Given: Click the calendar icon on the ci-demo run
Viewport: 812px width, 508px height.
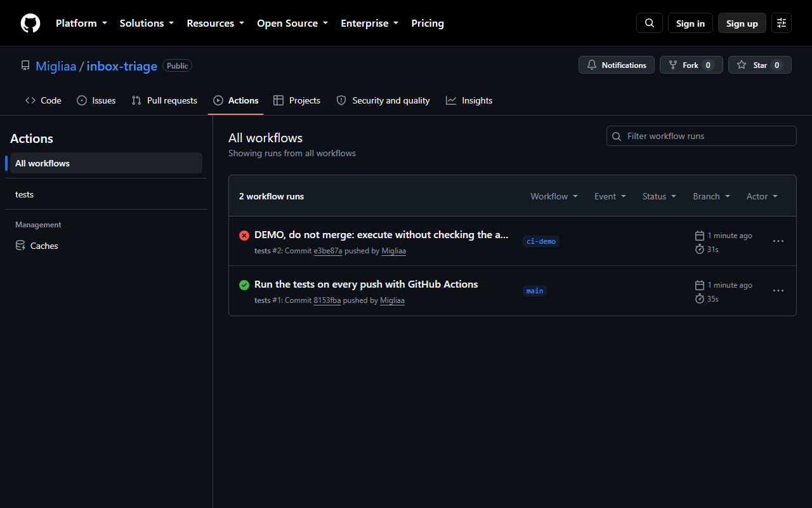Looking at the screenshot, I should (x=700, y=236).
